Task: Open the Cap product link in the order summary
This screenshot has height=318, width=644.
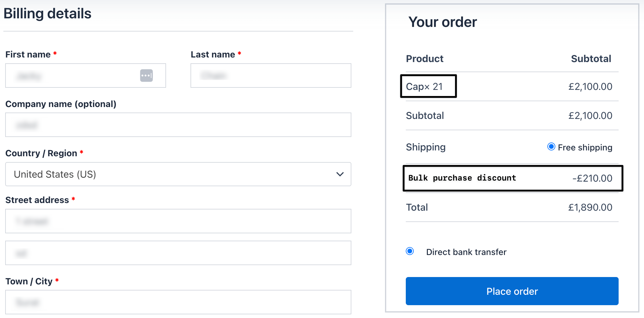Action: tap(414, 86)
